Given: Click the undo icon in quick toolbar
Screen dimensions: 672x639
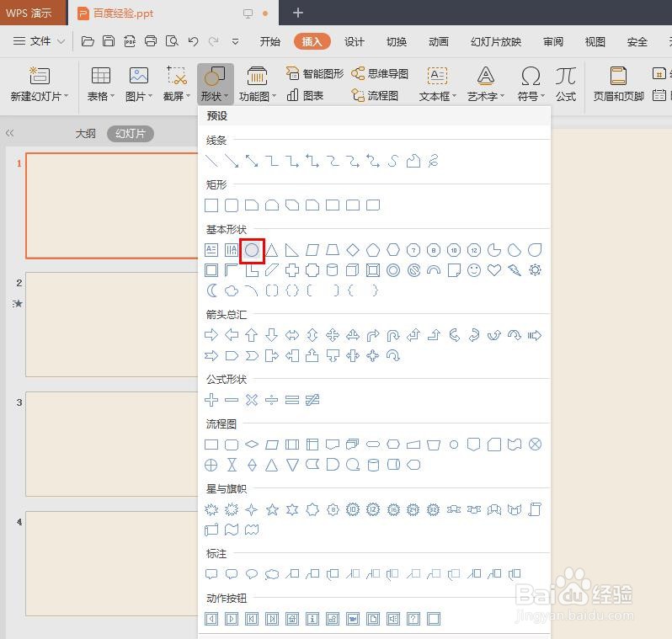Looking at the screenshot, I should 194,41.
